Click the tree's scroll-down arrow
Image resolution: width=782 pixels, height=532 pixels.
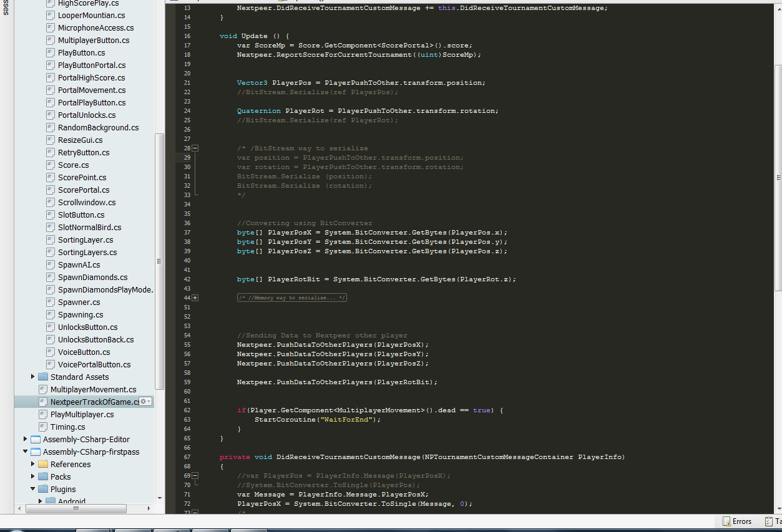(x=159, y=498)
